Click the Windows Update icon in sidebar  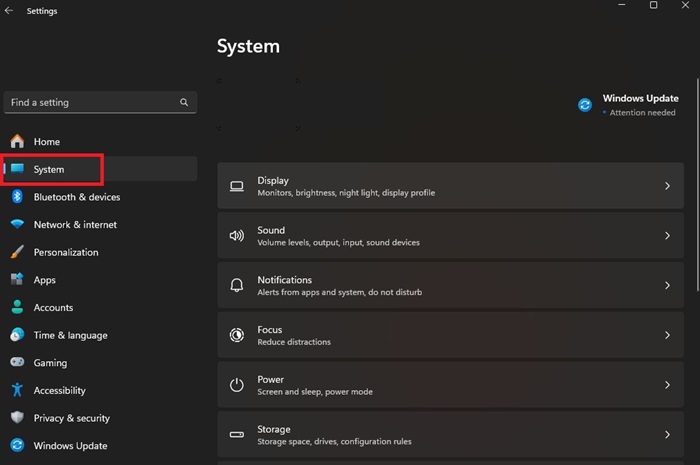coord(17,445)
